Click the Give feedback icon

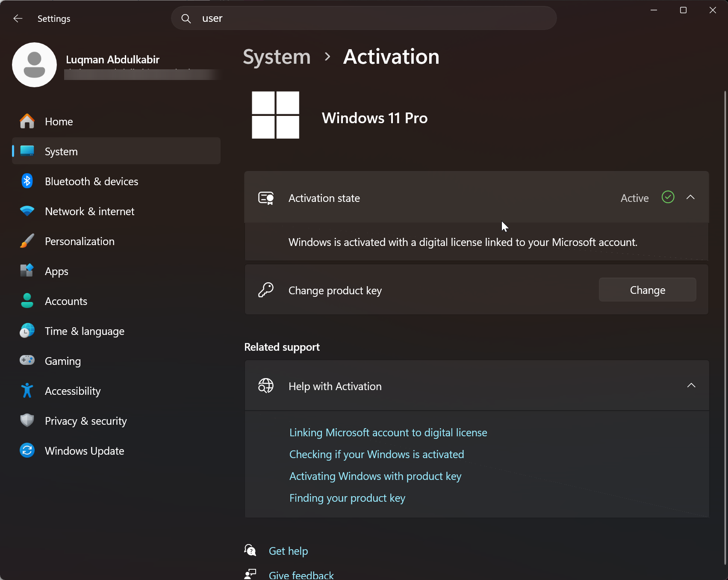pos(250,574)
